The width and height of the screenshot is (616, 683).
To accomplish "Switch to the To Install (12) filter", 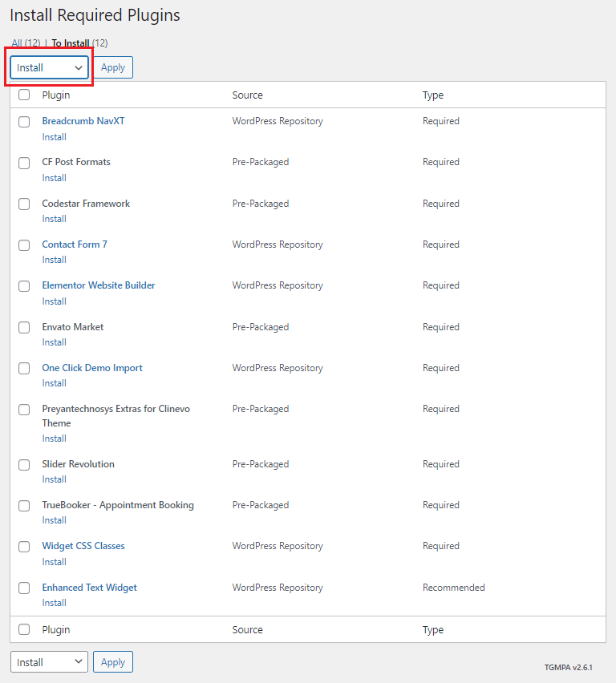I will (79, 43).
